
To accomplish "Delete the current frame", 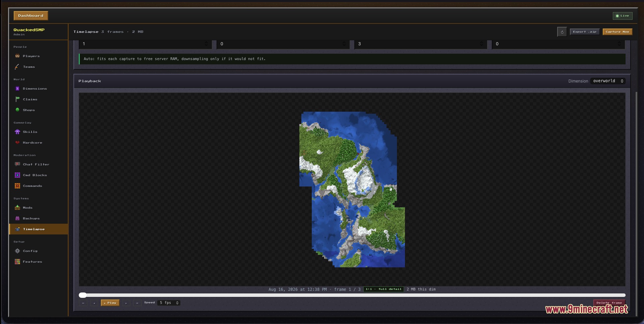I will pos(609,303).
